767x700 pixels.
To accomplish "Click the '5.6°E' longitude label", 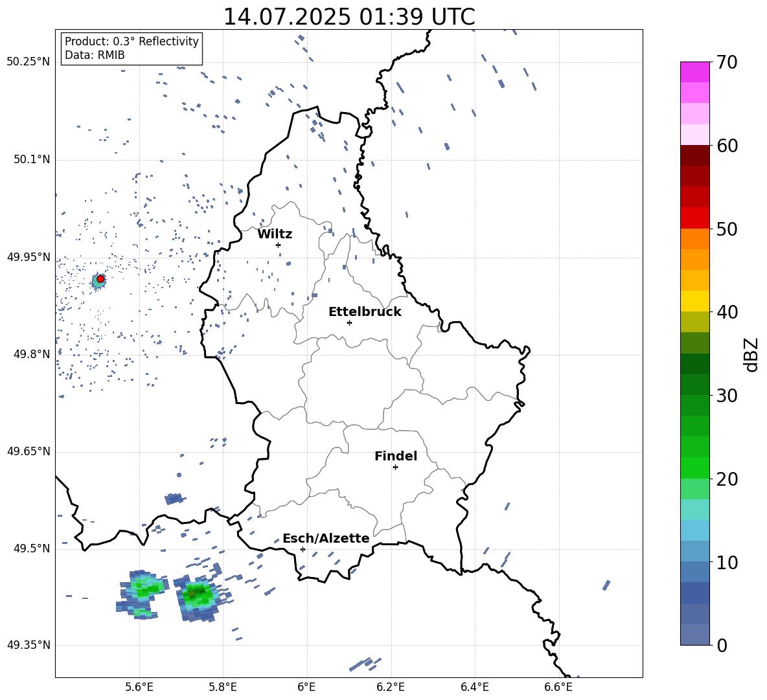I will (x=139, y=687).
